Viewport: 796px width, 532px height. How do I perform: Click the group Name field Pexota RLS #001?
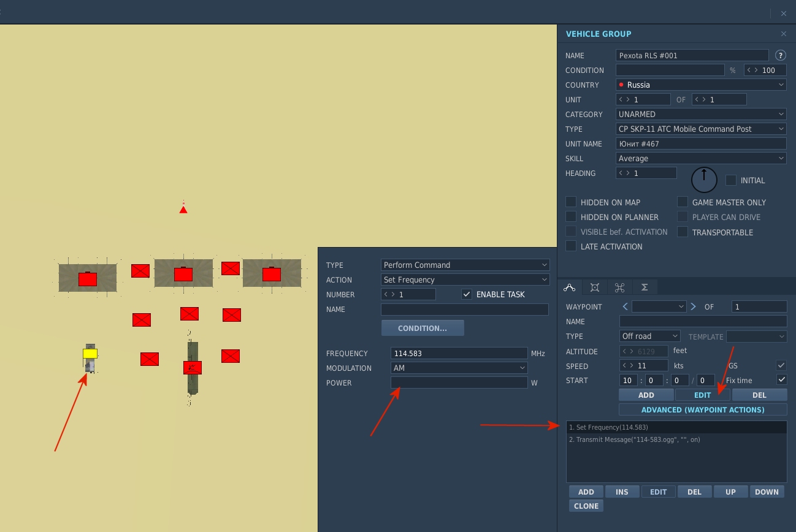(x=692, y=55)
